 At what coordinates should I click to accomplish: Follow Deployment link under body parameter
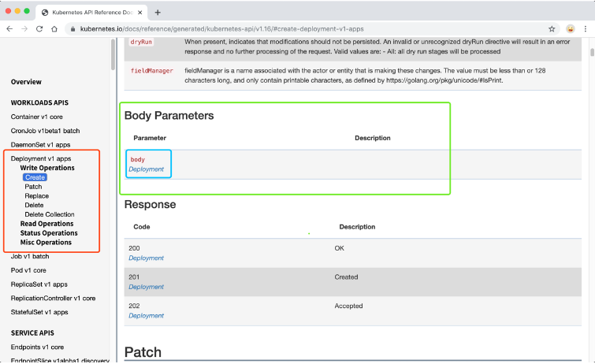146,169
